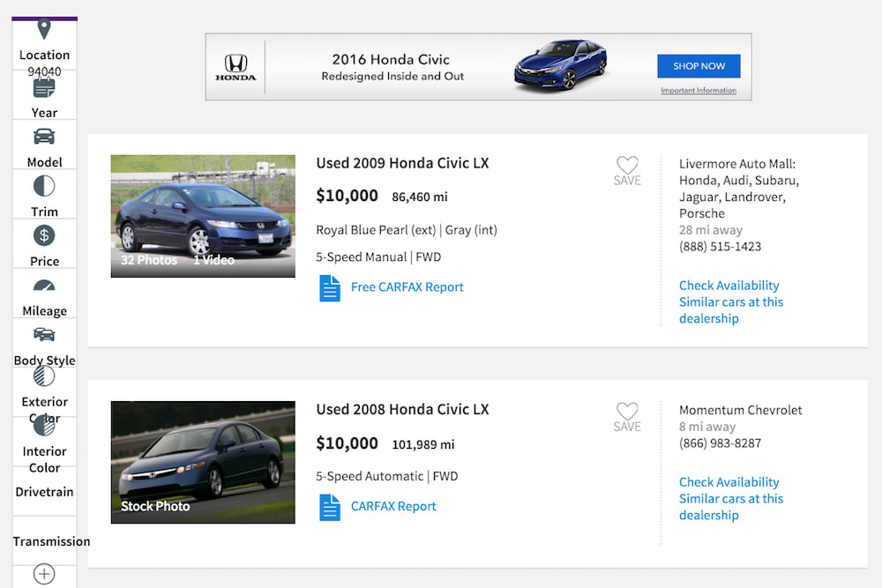Open the Location filter pin icon
This screenshot has width=882, height=588.
tap(44, 29)
